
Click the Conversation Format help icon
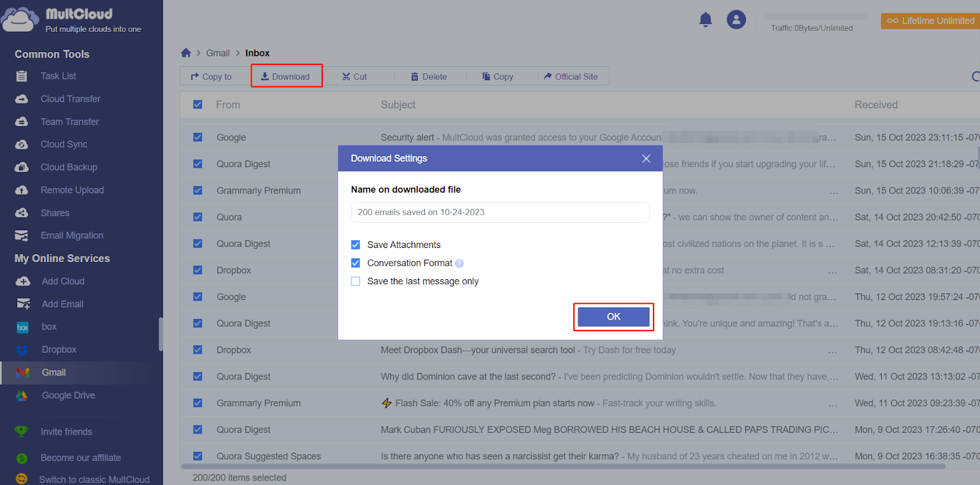tap(459, 263)
